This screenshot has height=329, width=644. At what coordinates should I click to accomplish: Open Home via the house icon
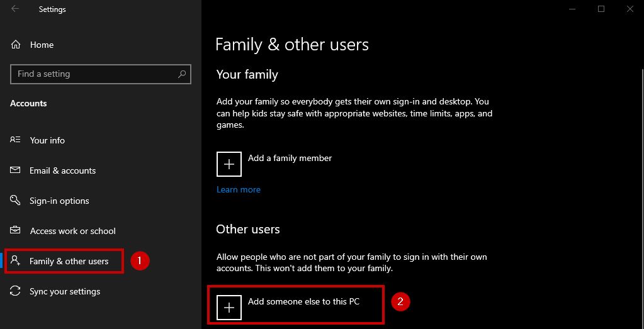pyautogui.click(x=16, y=45)
